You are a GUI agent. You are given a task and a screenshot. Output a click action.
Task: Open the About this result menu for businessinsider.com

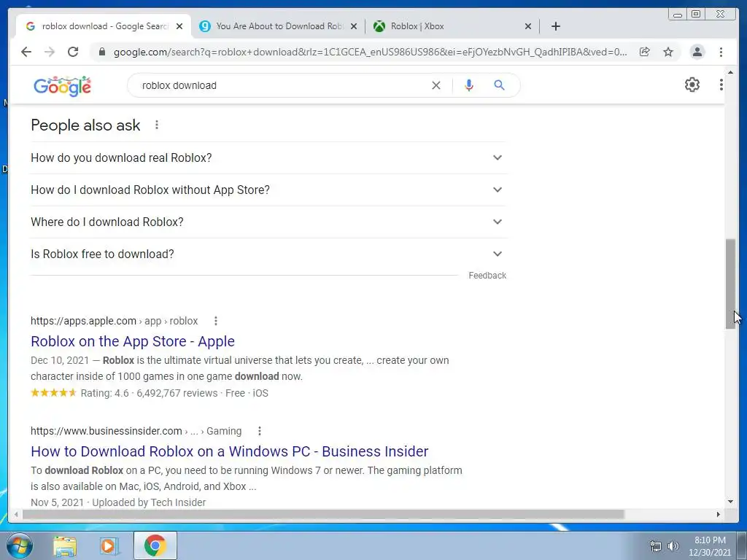(259, 431)
